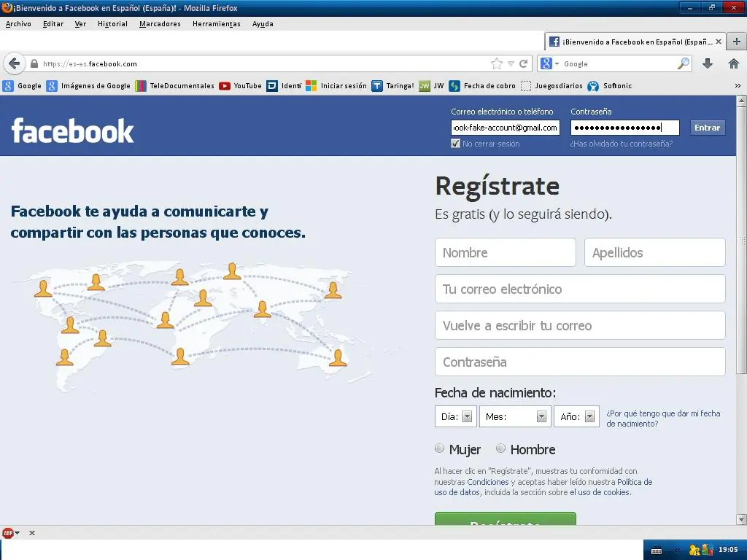Open the Mes dropdown
The image size is (747, 560).
click(515, 416)
